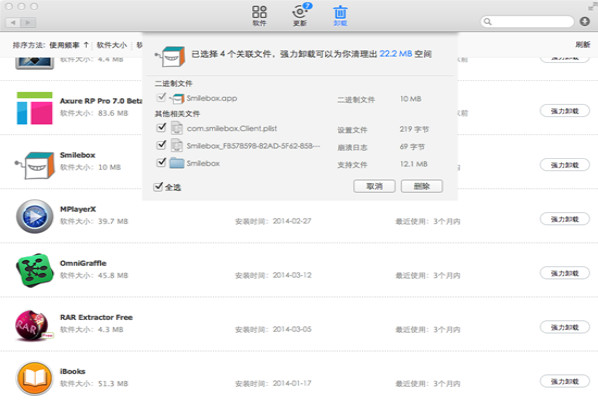598x402 pixels.
Task: Click the 取消 cancel button
Action: [x=374, y=186]
